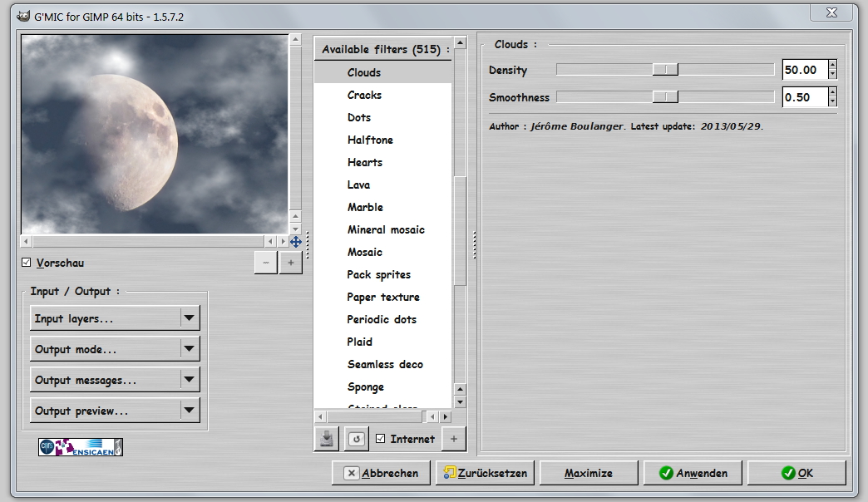The height and width of the screenshot is (502, 868).
Task: Open the Input layers dropdown
Action: (115, 318)
